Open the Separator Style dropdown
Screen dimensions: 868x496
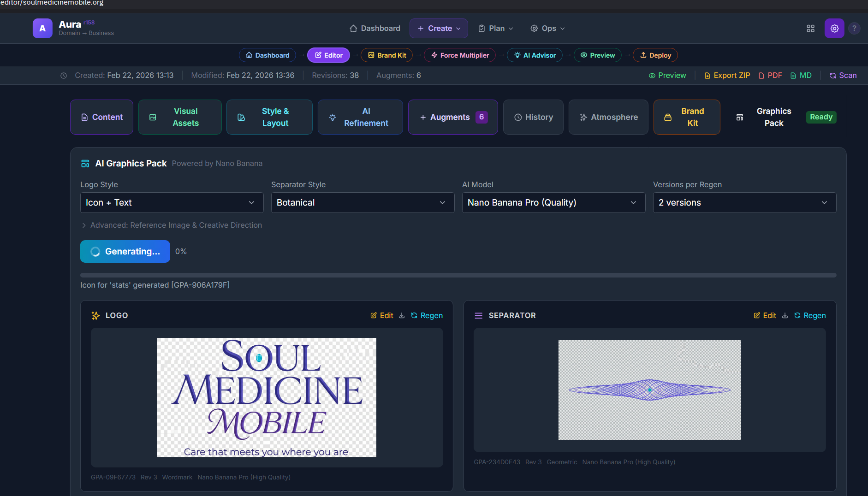(363, 203)
